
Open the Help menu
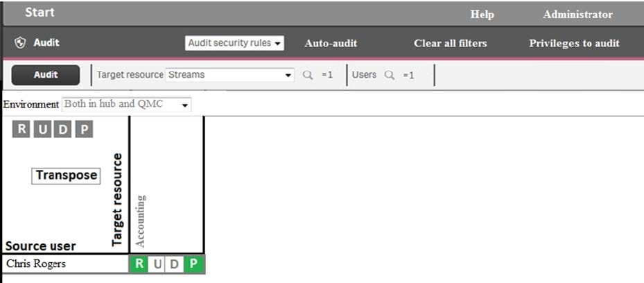tap(482, 14)
